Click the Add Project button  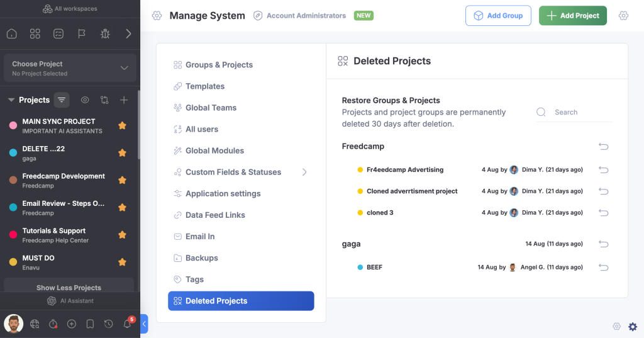[572, 16]
